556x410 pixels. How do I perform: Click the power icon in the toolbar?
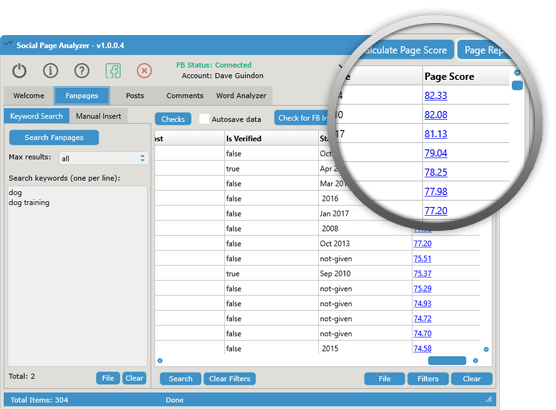point(19,71)
